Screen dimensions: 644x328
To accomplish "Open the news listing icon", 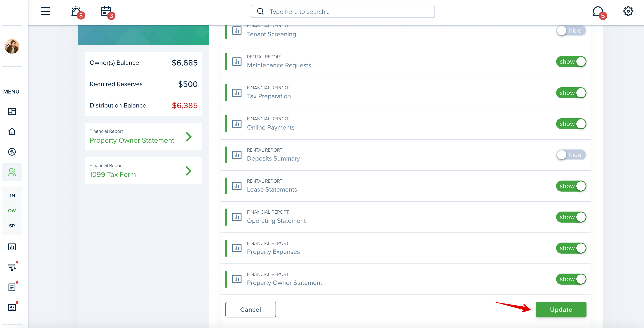I will [12, 308].
